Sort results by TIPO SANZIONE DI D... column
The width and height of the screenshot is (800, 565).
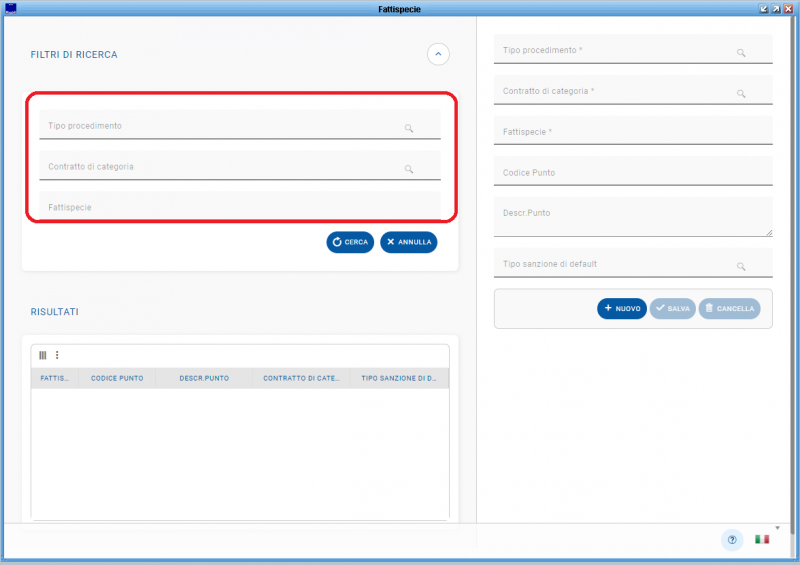click(x=399, y=378)
